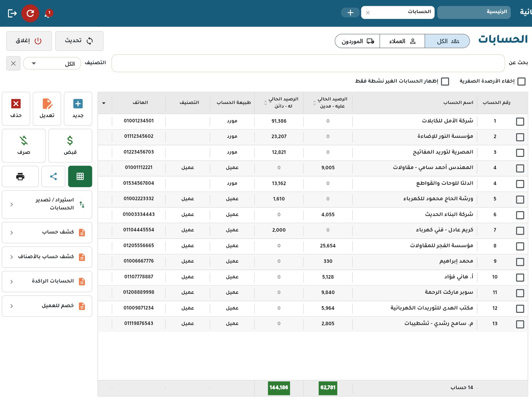The image size is (532, 401).
Task: Select checkbox for المصرية لتوريد المفاتيح
Action: (520, 153)
